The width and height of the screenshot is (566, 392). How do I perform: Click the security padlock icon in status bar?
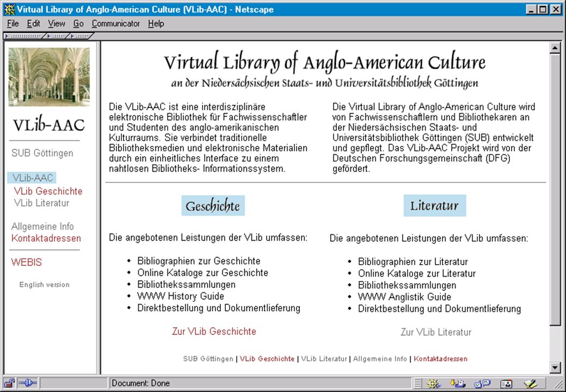pos(10,383)
